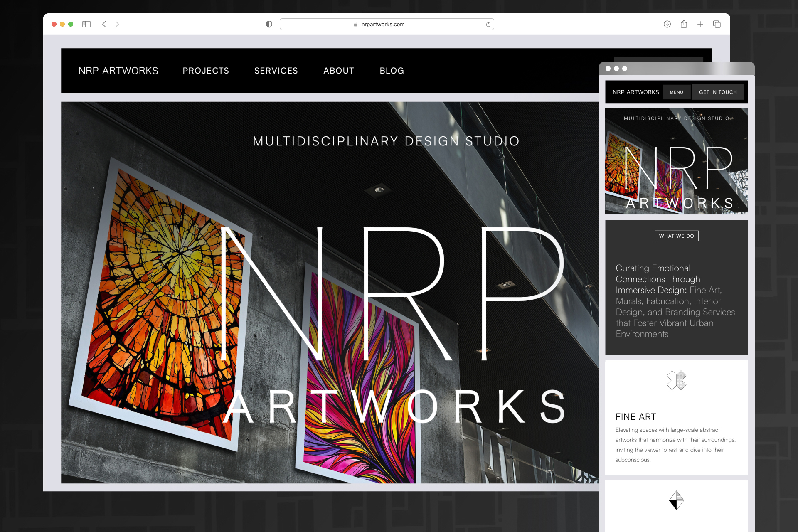The image size is (798, 532).
Task: Open MENU in the mobile header
Action: (677, 92)
